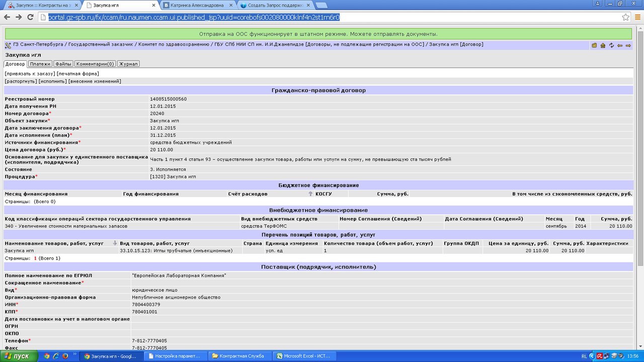Go back in the browser history
The width and height of the screenshot is (644, 362).
point(7,17)
